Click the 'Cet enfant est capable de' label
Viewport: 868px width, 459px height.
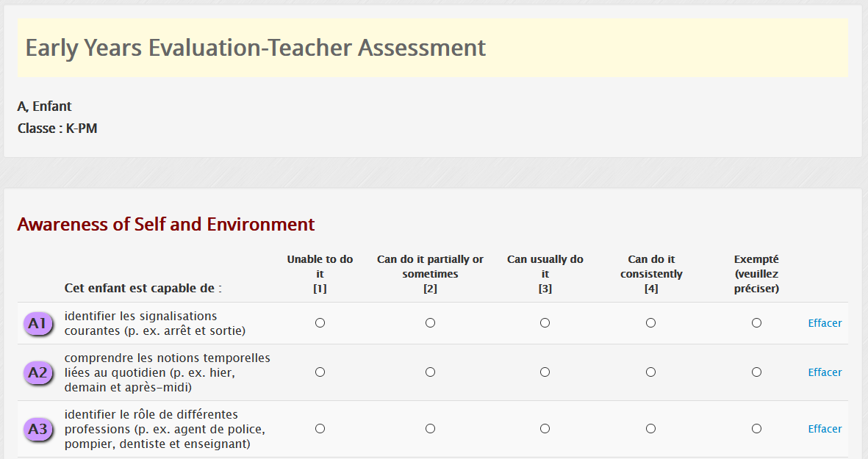[x=143, y=288]
